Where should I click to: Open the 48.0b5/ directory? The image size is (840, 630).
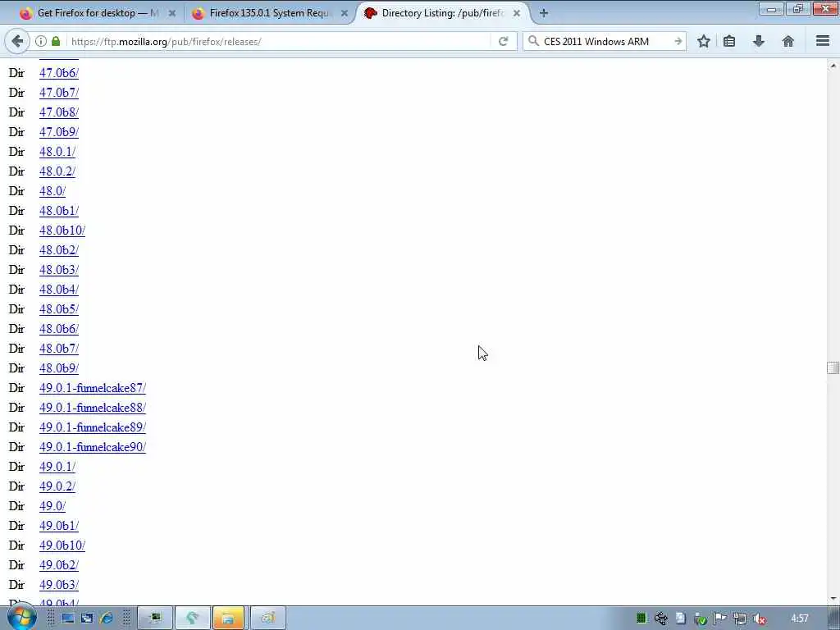[x=59, y=309]
